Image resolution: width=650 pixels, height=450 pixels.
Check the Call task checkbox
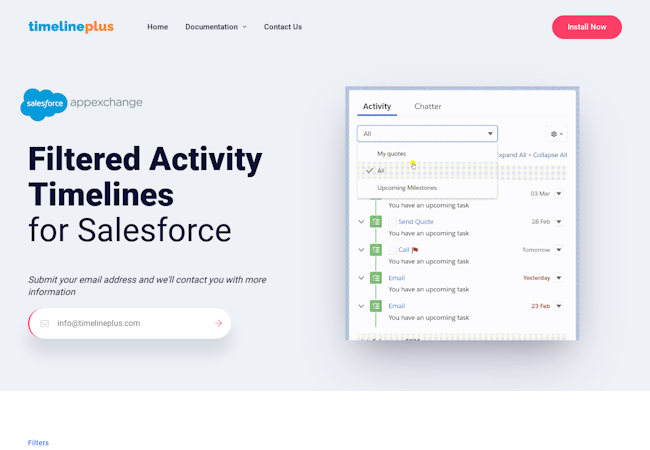393,250
